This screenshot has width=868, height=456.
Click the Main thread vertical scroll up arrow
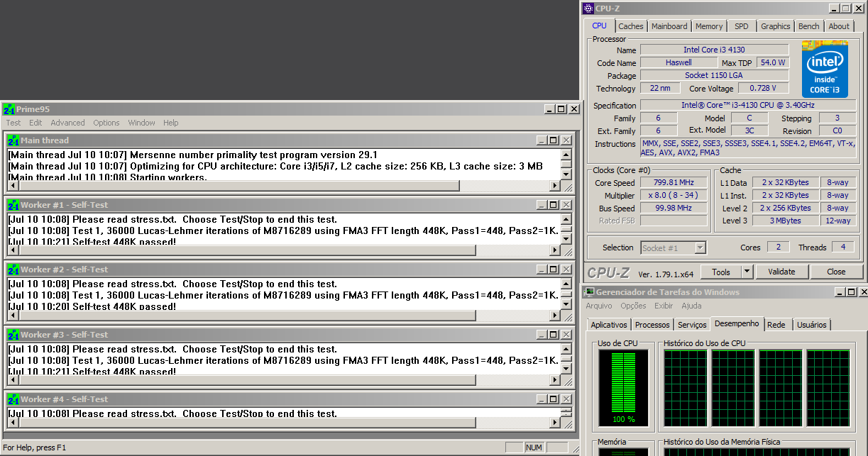coord(566,155)
